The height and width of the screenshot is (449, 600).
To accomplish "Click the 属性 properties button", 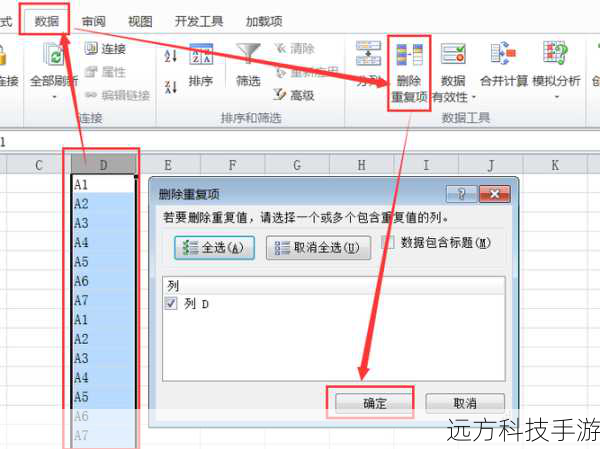I will coord(105,72).
